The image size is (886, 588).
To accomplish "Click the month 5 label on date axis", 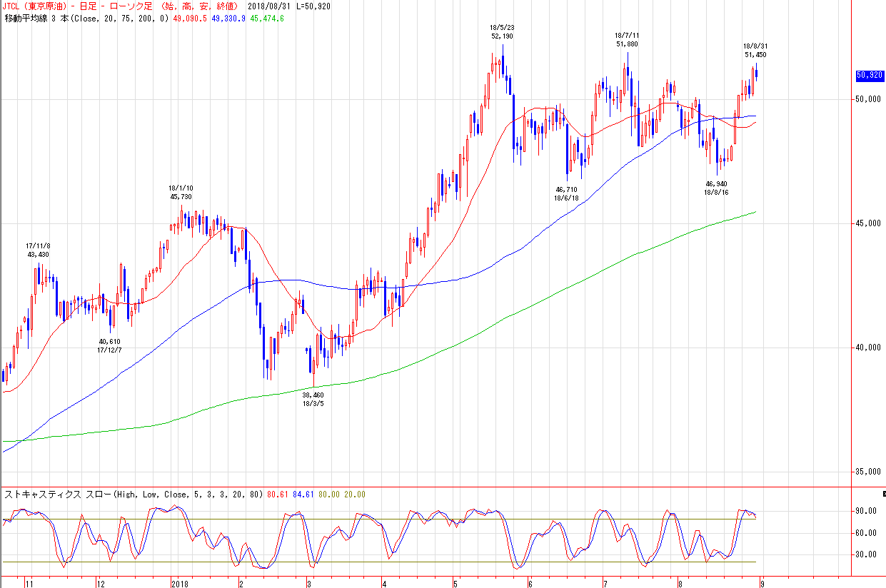I will [x=455, y=583].
